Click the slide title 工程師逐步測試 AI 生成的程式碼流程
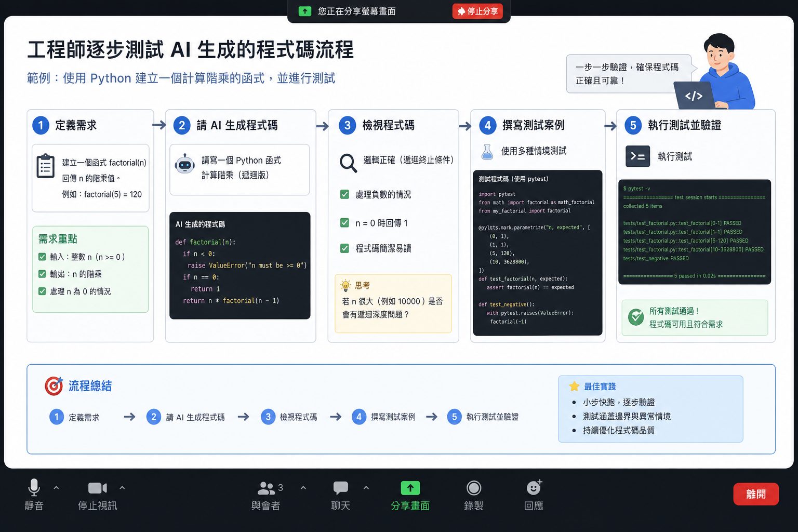The height and width of the screenshot is (532, 798). 191,49
